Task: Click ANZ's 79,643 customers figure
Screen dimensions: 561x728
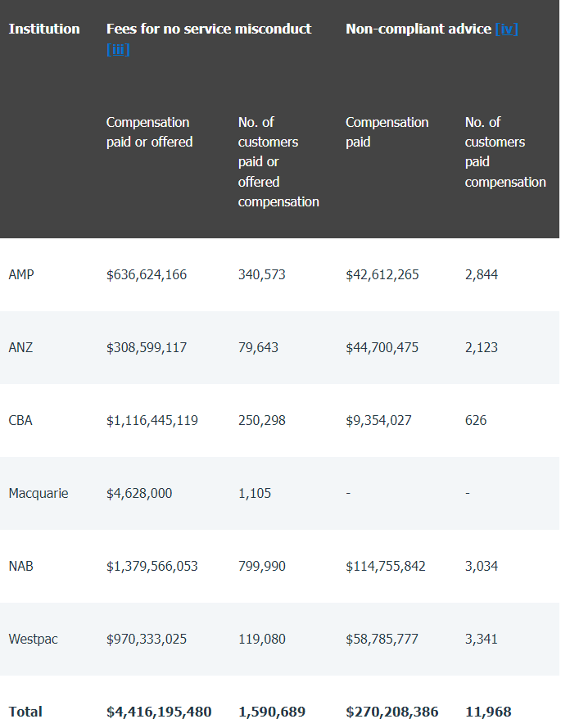Action: point(258,348)
